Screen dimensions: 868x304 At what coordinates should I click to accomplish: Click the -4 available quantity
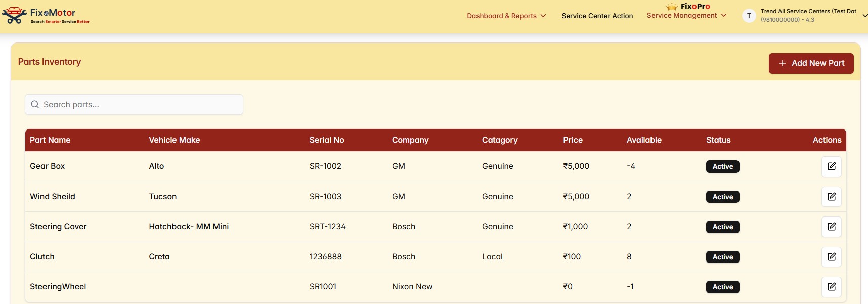(x=631, y=166)
